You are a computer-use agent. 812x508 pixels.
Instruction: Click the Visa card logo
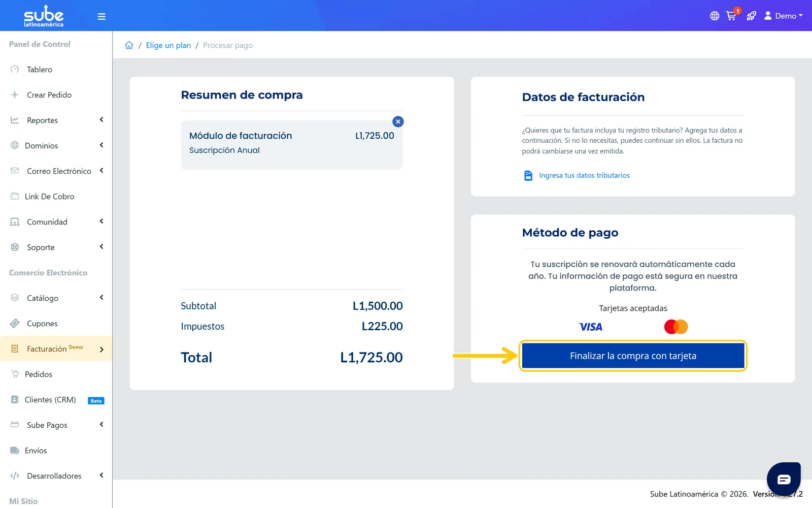pyautogui.click(x=591, y=327)
